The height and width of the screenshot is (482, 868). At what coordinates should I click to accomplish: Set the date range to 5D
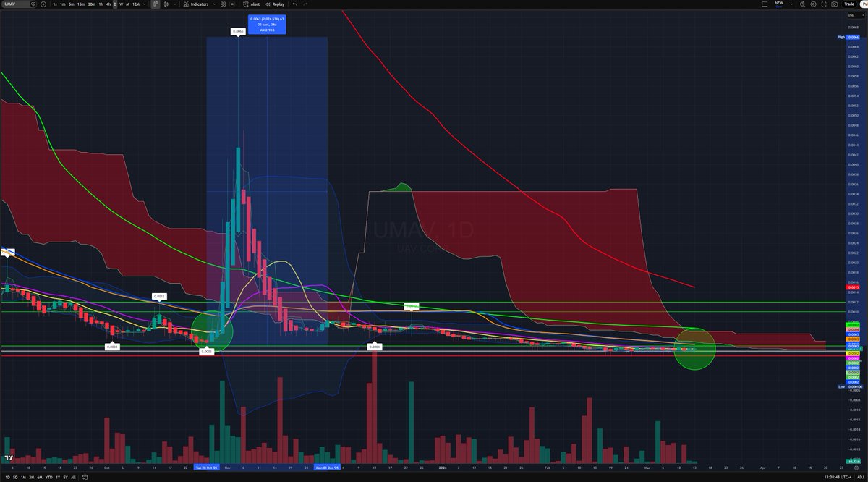15,478
